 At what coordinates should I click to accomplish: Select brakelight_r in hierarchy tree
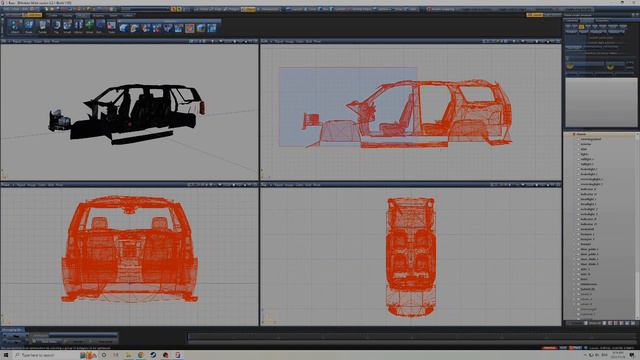coord(589,169)
